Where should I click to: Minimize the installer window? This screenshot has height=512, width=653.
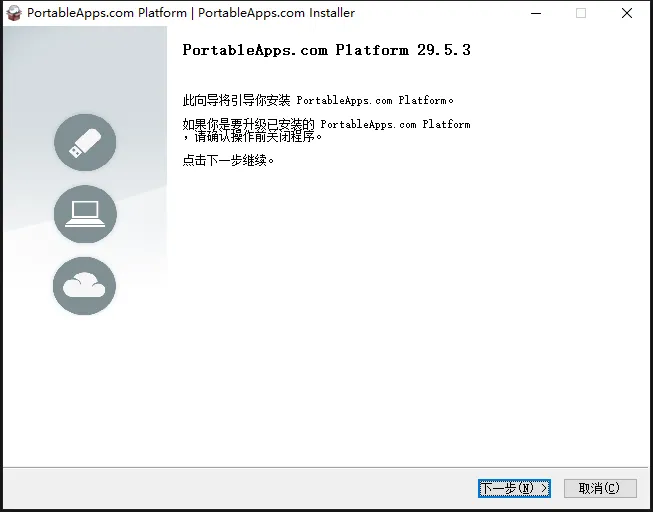point(536,13)
